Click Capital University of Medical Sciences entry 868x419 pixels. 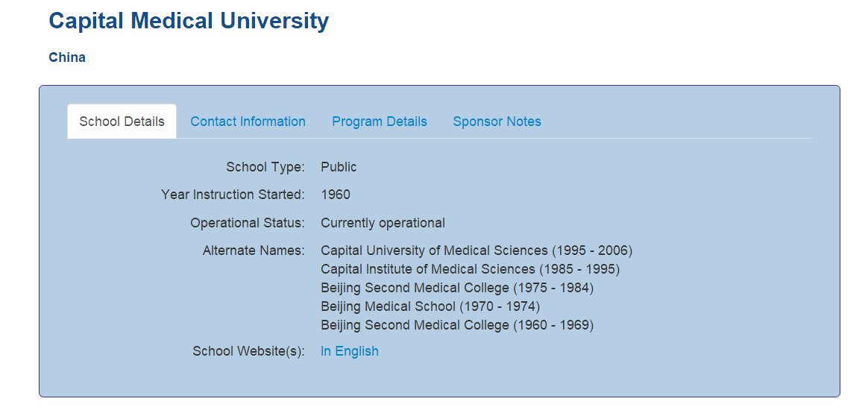476,251
